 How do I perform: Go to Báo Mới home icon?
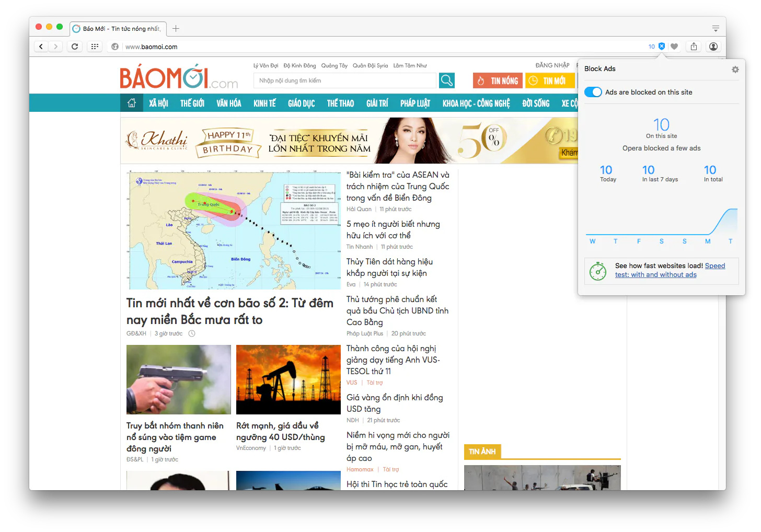click(x=132, y=103)
